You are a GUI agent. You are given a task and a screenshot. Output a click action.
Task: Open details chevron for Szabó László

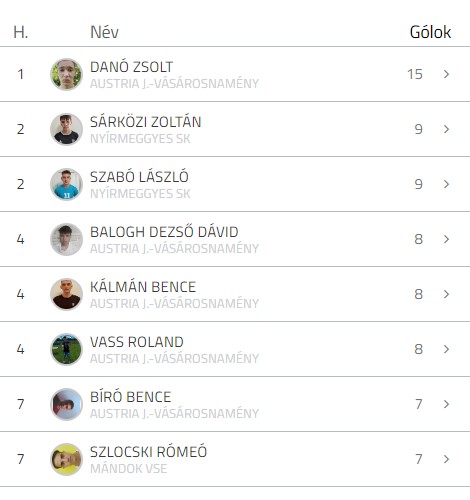tap(447, 184)
